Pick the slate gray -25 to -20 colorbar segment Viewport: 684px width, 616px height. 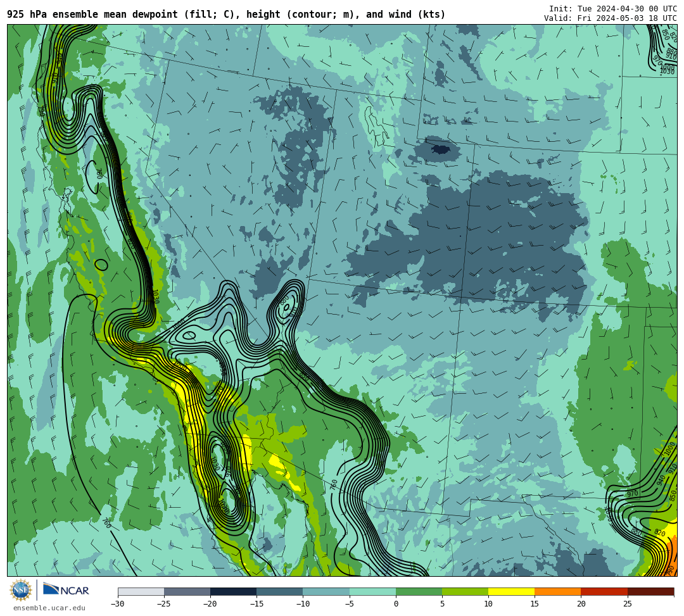tap(187, 591)
